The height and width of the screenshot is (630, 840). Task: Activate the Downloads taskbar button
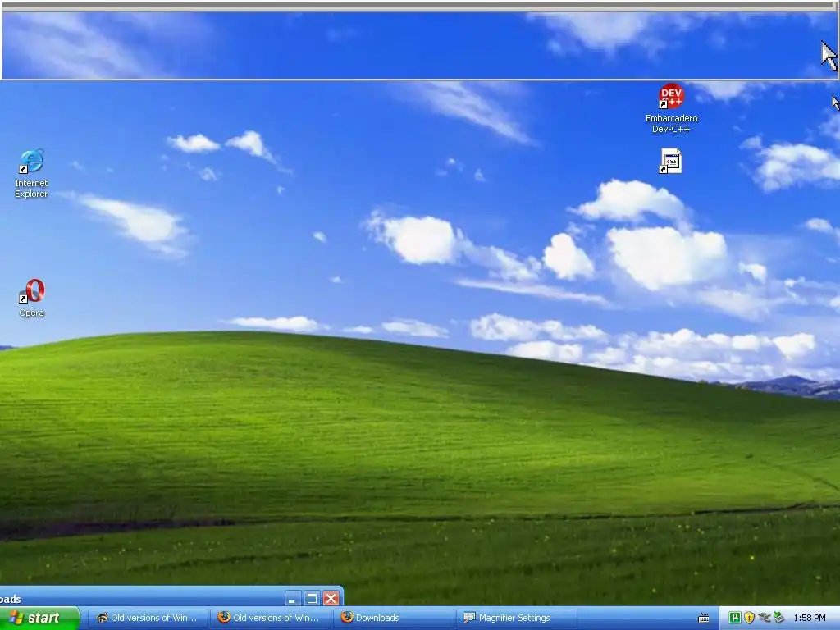(x=393, y=618)
